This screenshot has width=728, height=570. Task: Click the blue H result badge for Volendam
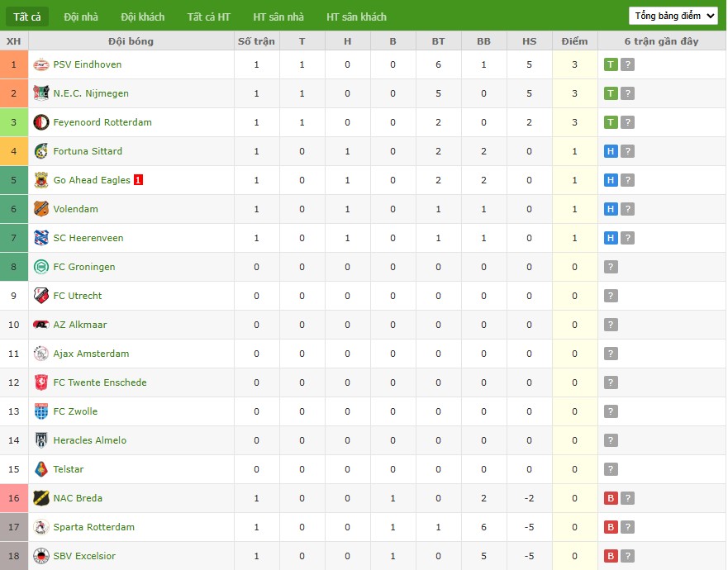click(x=611, y=209)
